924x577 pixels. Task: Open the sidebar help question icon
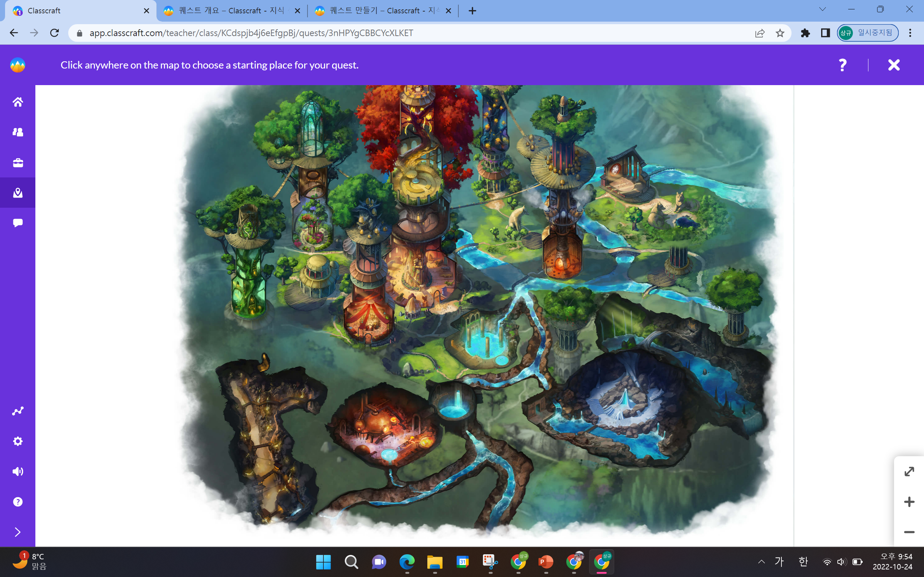(18, 502)
